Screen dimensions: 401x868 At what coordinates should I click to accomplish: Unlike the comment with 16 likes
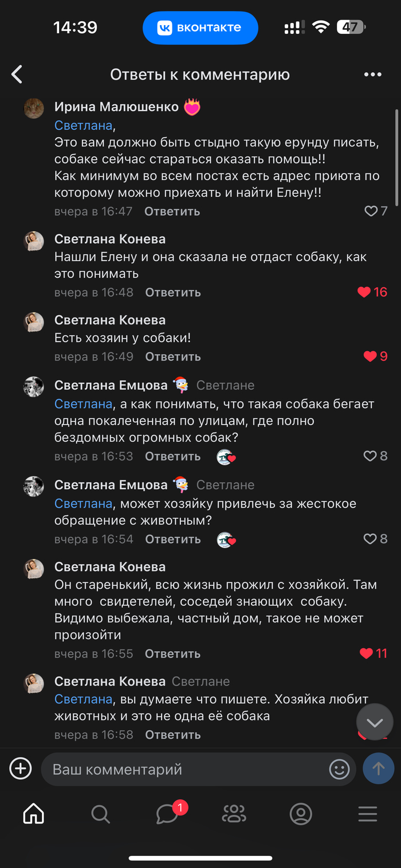tap(364, 292)
